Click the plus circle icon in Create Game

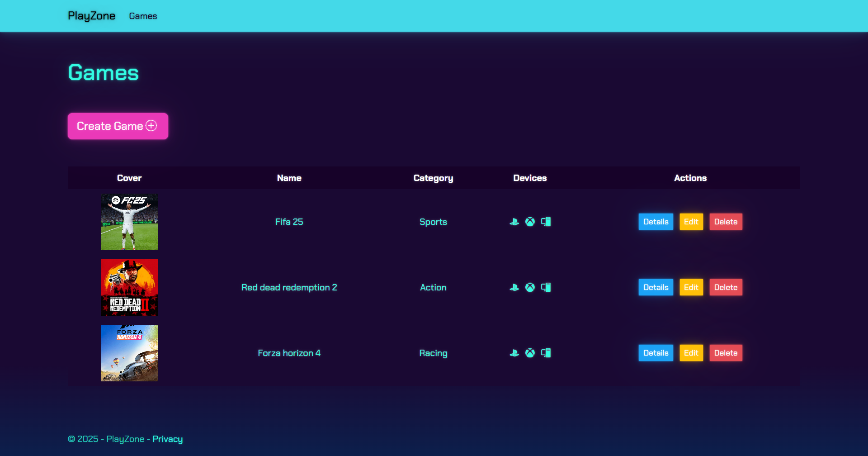[x=151, y=126]
